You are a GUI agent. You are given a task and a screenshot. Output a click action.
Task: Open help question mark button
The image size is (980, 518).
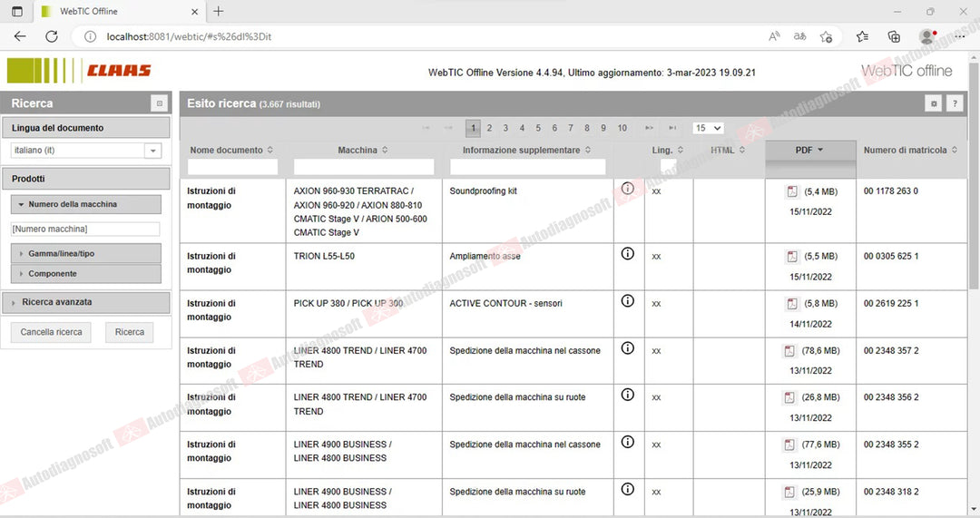point(955,103)
